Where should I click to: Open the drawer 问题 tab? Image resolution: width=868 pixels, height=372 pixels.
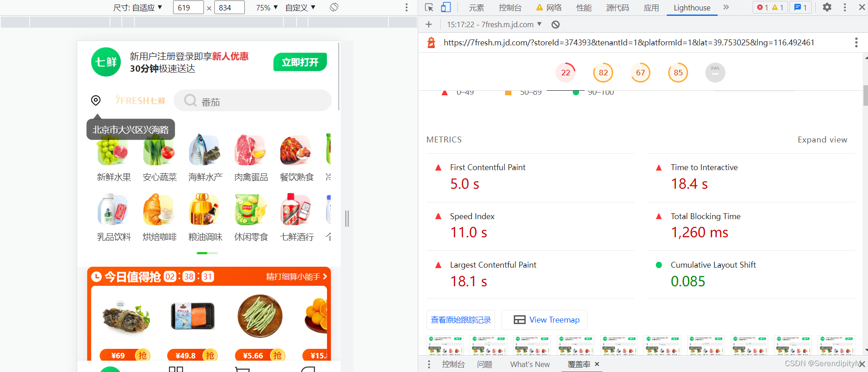[x=485, y=364]
